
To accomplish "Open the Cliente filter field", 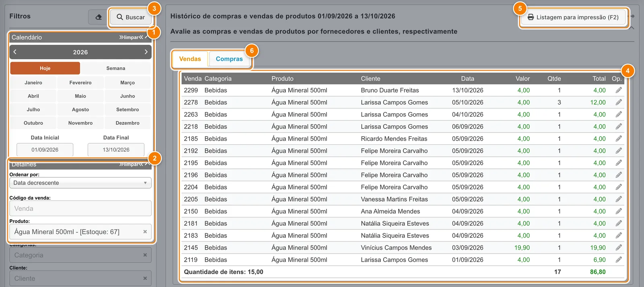I will [x=80, y=279].
